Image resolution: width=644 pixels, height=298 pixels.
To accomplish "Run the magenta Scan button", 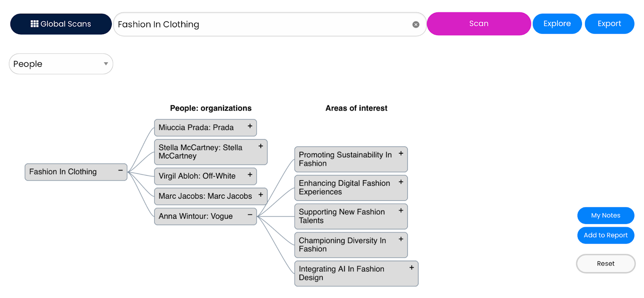I will click(479, 24).
